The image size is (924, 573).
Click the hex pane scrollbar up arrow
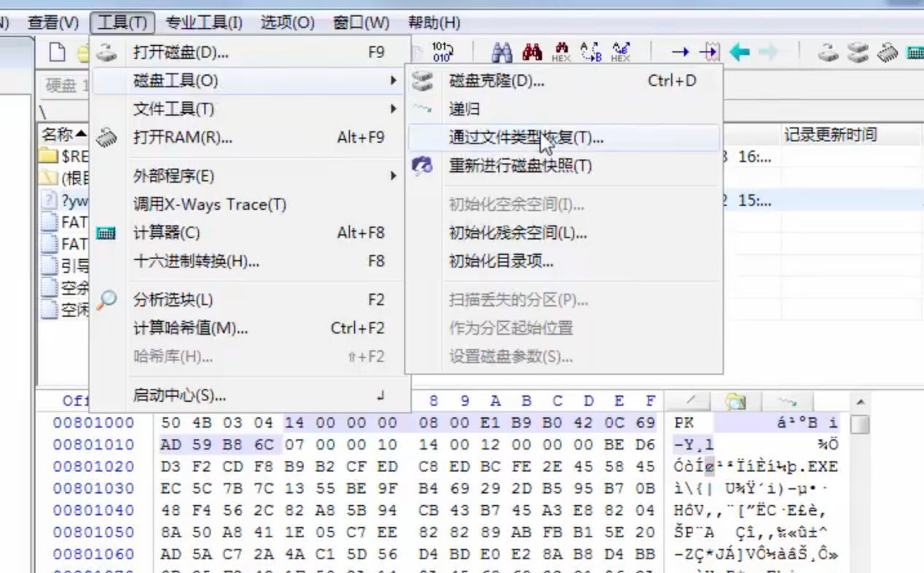pyautogui.click(x=861, y=401)
